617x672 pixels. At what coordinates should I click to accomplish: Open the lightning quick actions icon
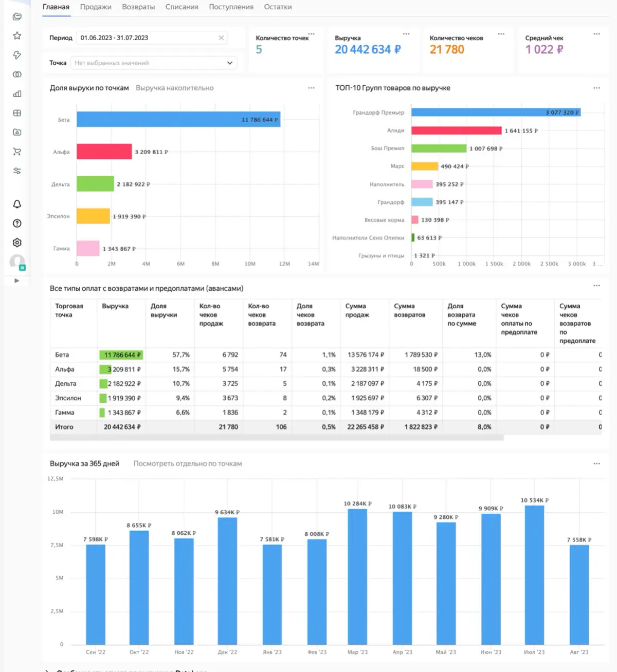(x=17, y=55)
